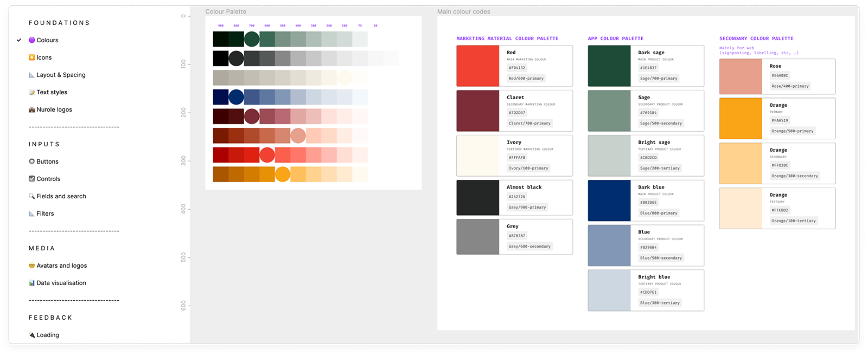This screenshot has height=356, width=868.
Task: Click the #FFEBD2 Orange card's swatch
Action: tap(741, 209)
